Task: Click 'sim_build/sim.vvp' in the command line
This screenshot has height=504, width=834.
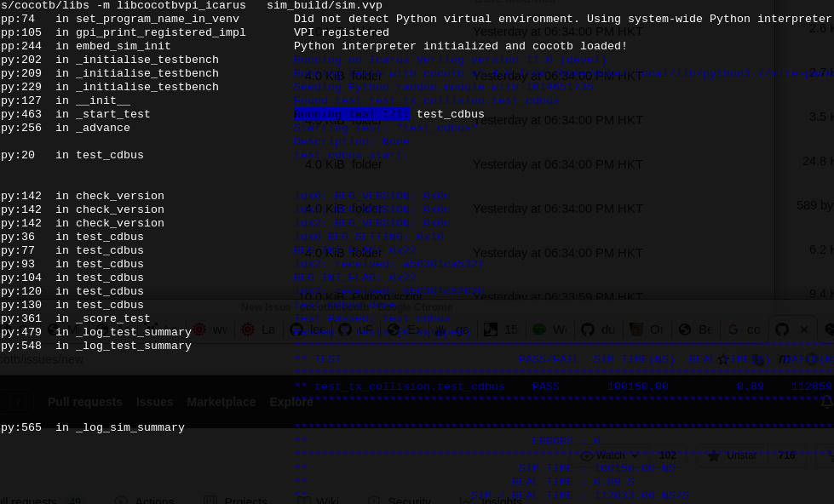Action: click(325, 5)
